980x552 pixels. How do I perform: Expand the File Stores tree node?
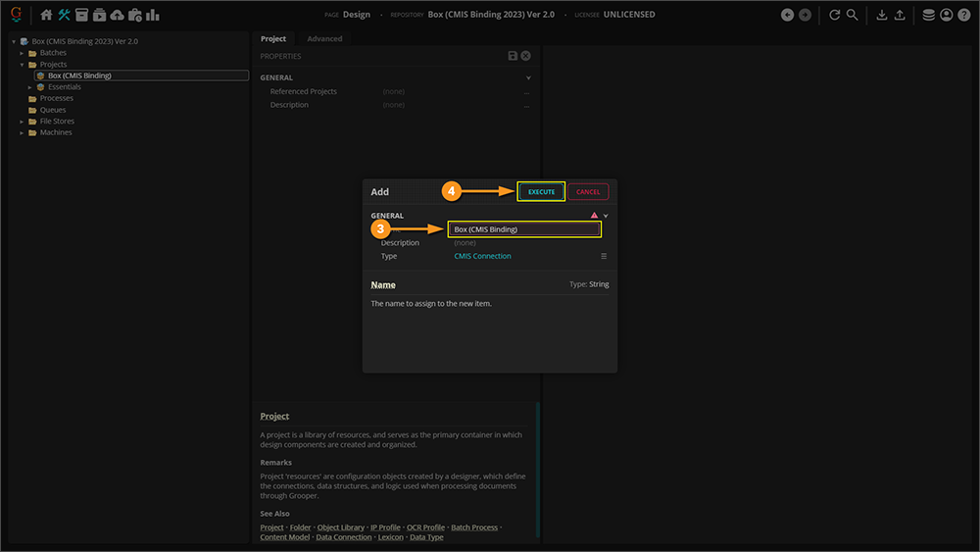22,122
